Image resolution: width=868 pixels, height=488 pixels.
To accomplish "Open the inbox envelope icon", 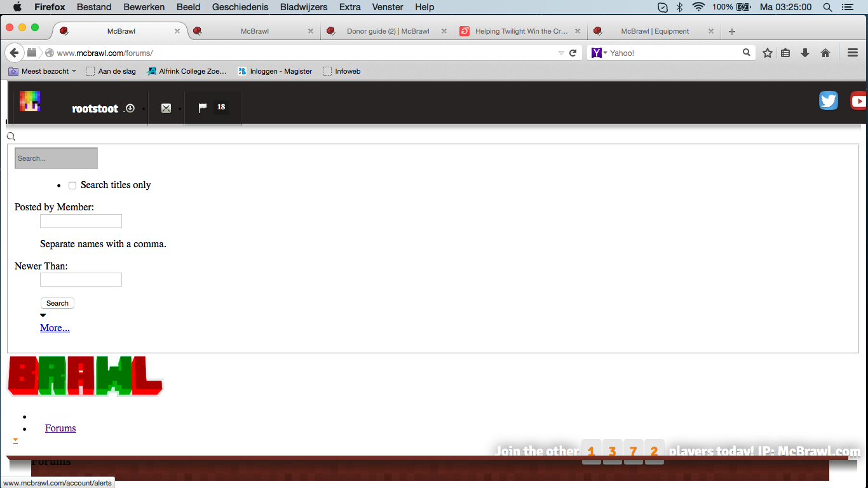I will 166,109.
